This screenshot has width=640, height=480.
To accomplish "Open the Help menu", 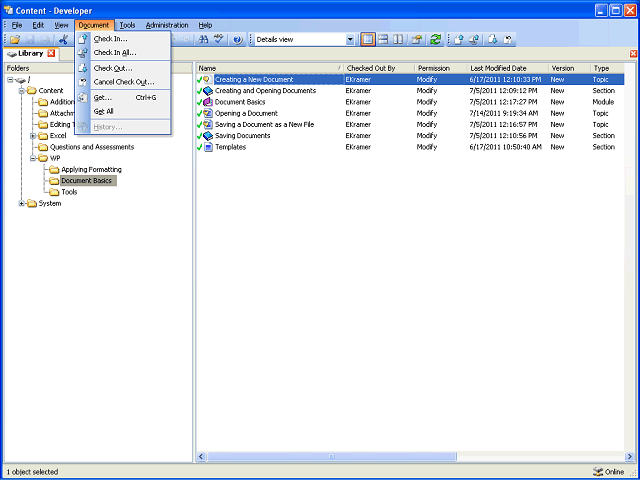I will [x=205, y=25].
